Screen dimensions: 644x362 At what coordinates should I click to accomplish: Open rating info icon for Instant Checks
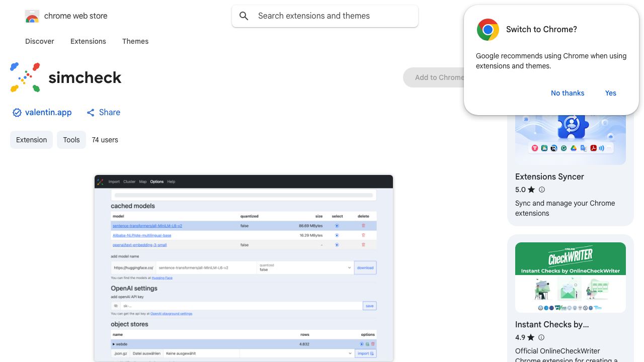[541, 337]
